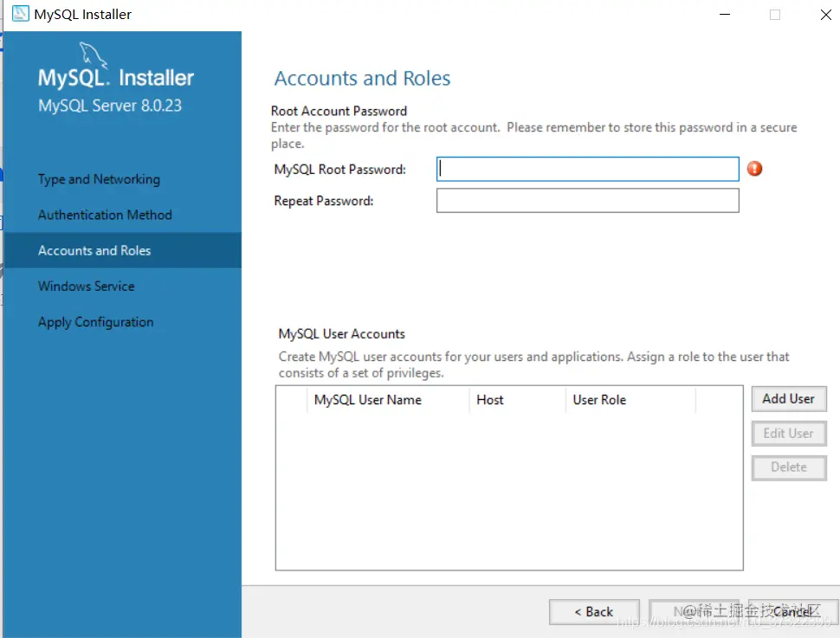Click the MySQL dolphin logo in sidebar

point(94,55)
